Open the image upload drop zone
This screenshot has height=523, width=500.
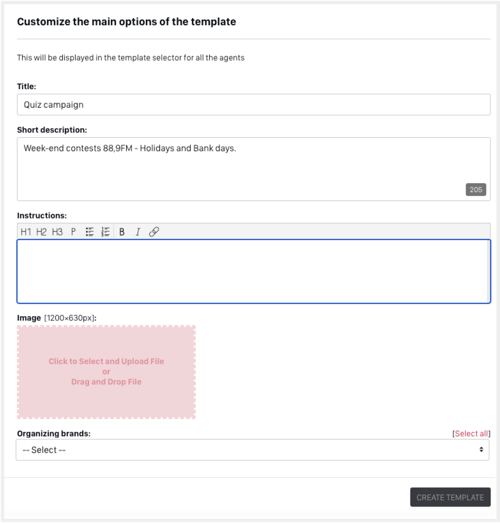(106, 372)
